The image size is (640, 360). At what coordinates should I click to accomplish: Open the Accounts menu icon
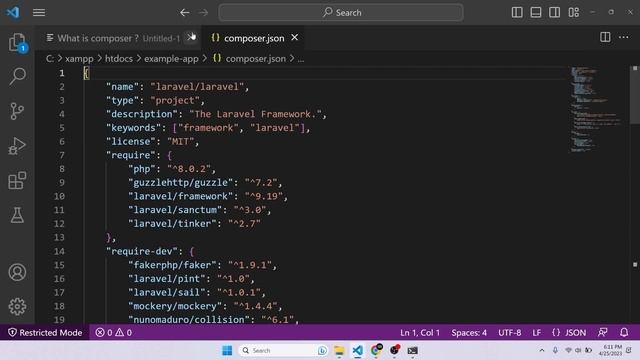[17, 272]
